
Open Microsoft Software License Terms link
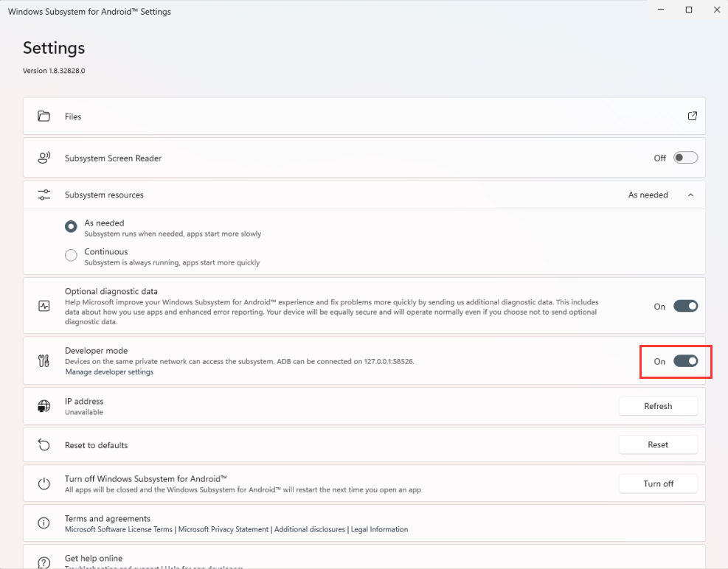[119, 529]
